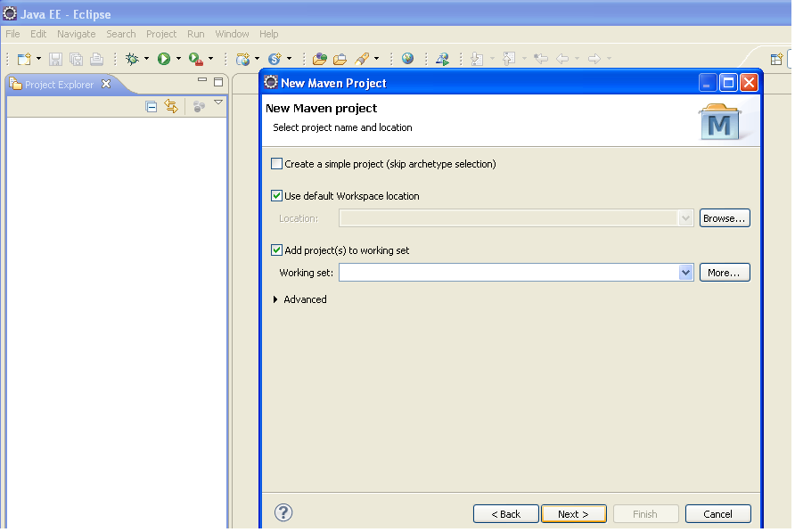Check Create a simple project checkbox
This screenshot has height=532, width=795.
point(277,164)
